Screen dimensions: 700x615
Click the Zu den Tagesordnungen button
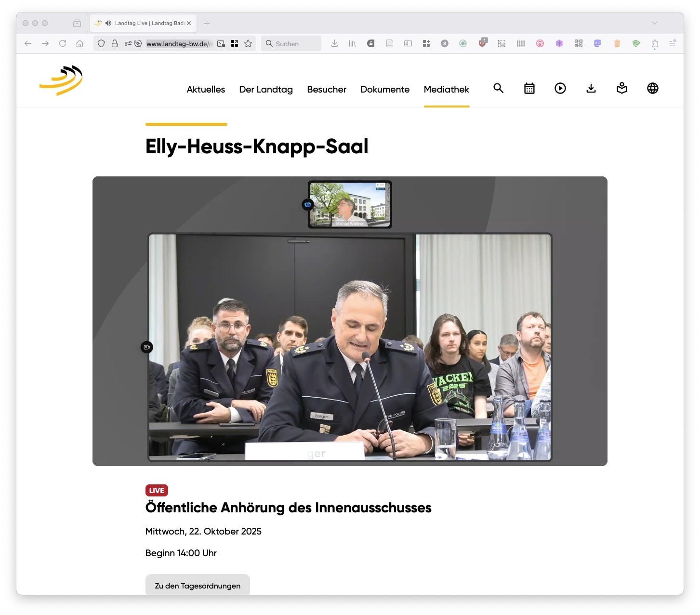pos(197,586)
